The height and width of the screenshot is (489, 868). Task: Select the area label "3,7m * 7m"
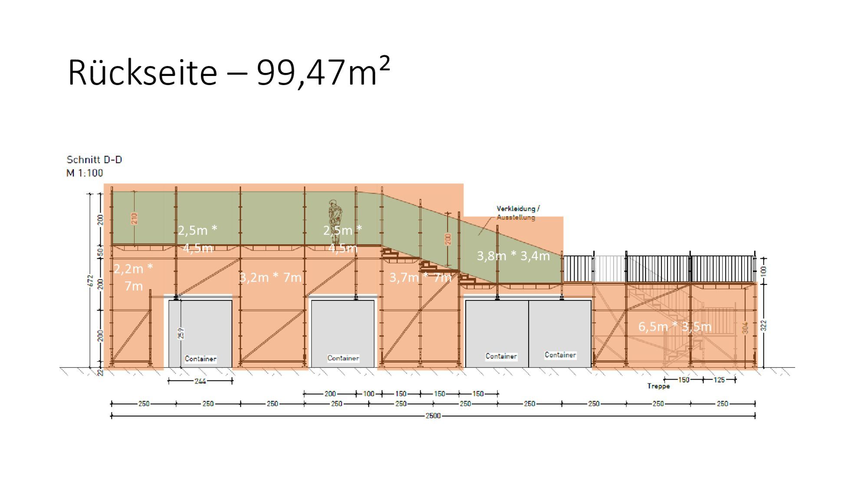pos(420,277)
